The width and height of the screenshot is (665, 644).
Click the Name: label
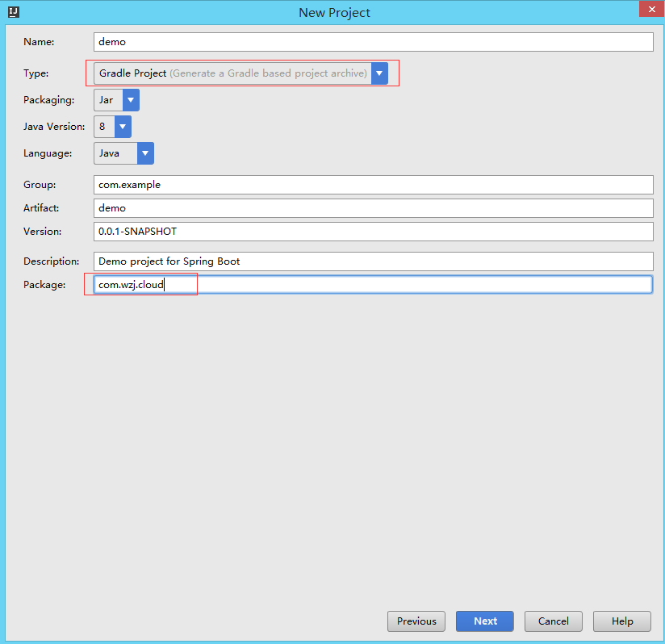[39, 42]
